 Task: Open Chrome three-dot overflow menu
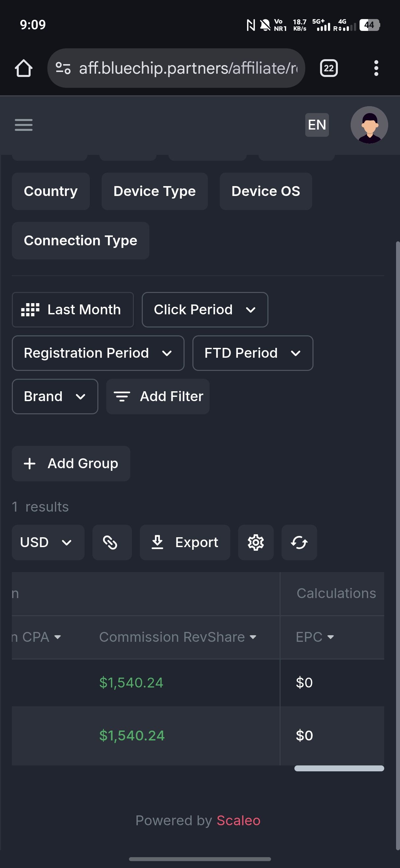(x=376, y=68)
